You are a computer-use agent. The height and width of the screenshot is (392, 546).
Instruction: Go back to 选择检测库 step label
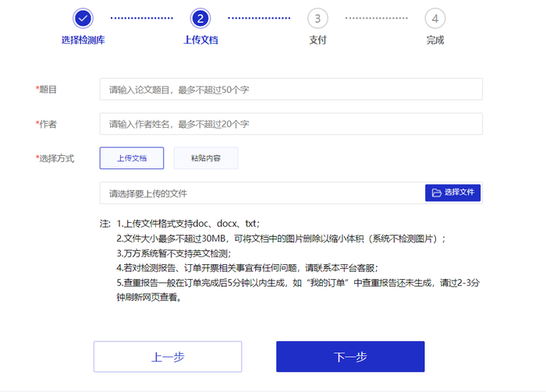tap(83, 41)
